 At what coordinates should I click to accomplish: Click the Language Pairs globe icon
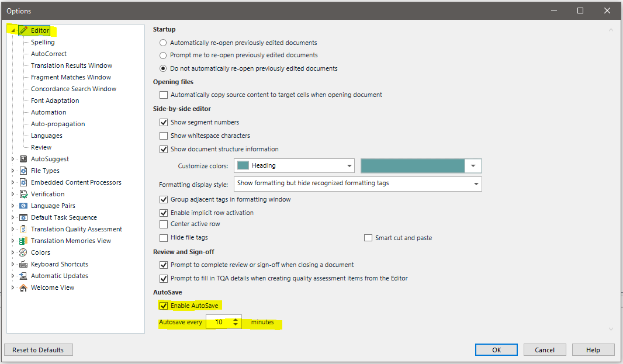tap(23, 206)
